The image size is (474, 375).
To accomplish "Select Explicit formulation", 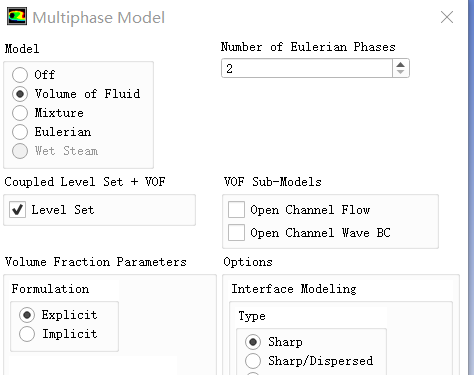I will coord(27,315).
